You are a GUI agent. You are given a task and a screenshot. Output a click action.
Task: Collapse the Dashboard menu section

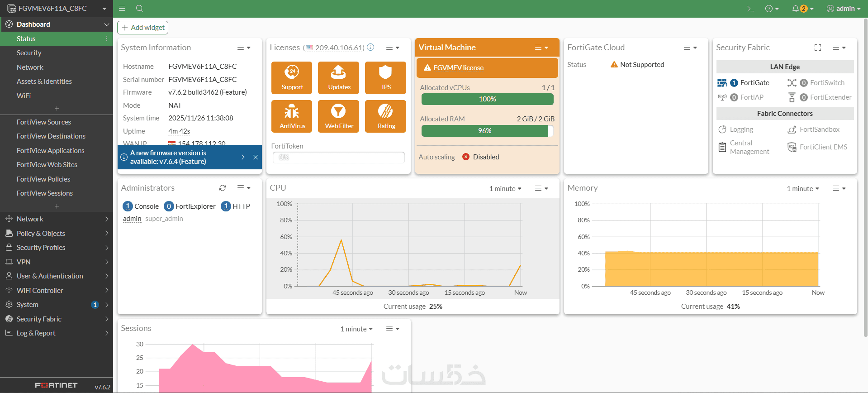point(57,24)
